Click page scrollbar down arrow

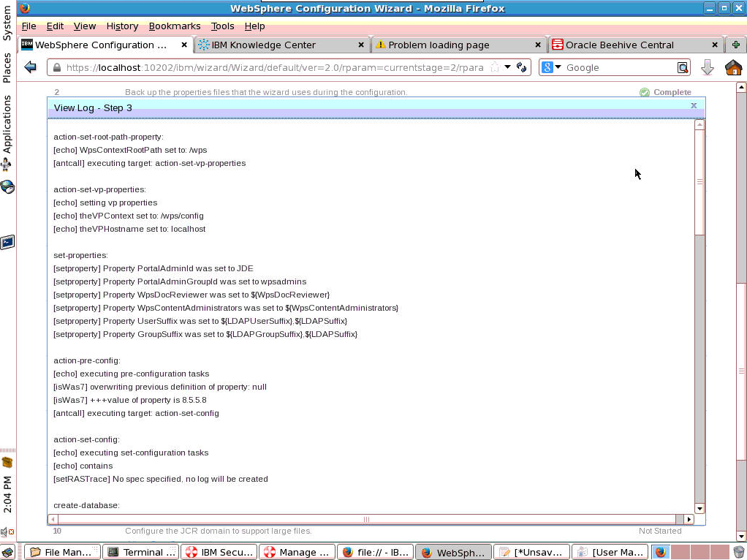(x=741, y=537)
